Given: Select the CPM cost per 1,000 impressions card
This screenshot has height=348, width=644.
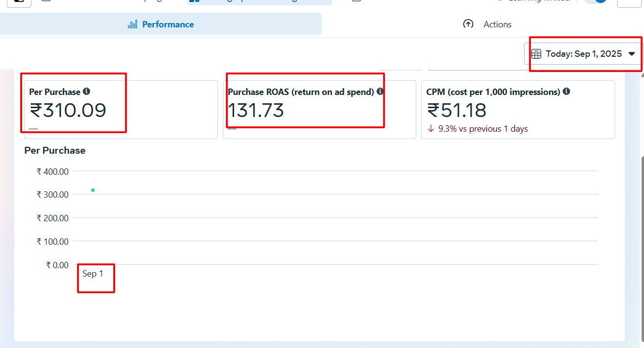Looking at the screenshot, I should (518, 110).
